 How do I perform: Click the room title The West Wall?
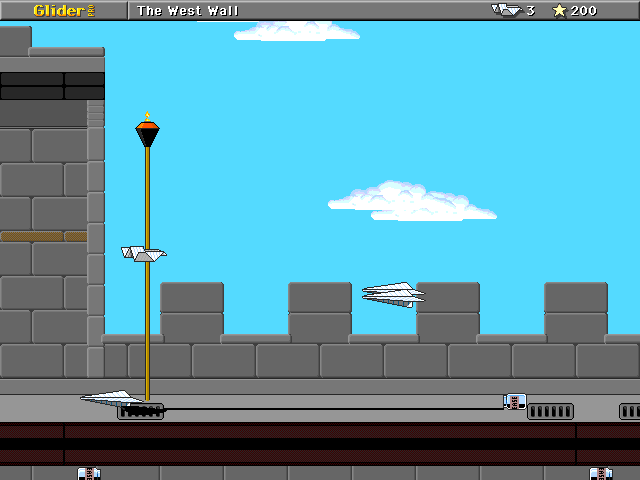tap(188, 11)
